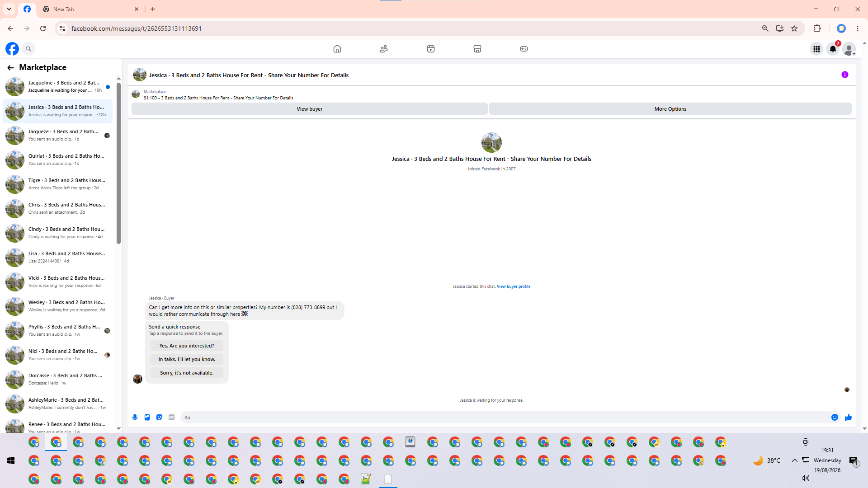
Task: Choose a GIF icon
Action: click(x=171, y=418)
